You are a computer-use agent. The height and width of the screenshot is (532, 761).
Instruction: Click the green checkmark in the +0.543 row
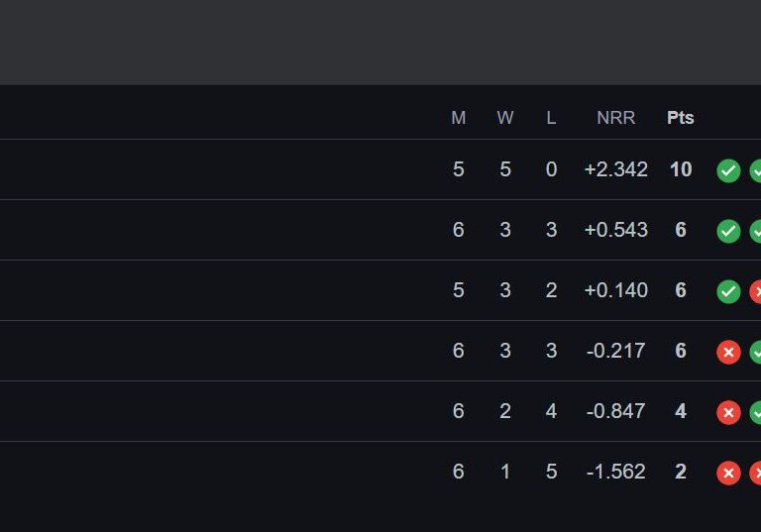click(728, 231)
